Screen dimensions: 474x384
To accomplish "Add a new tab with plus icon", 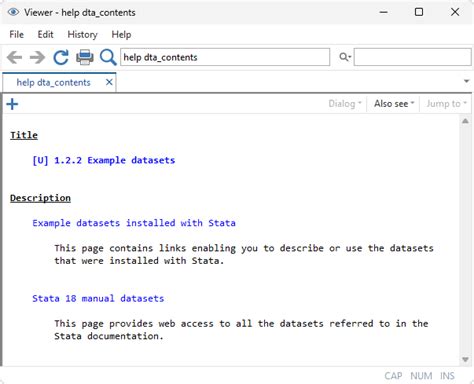I will pyautogui.click(x=12, y=104).
